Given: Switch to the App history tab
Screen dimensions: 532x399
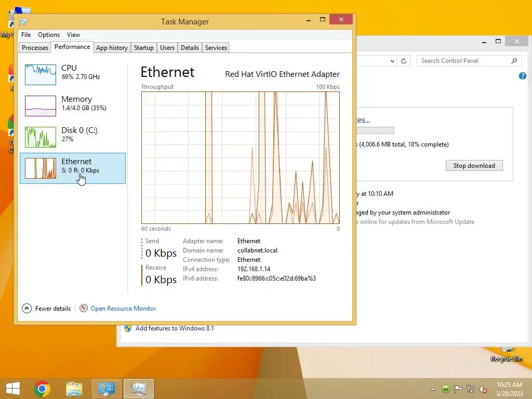Looking at the screenshot, I should coord(112,47).
